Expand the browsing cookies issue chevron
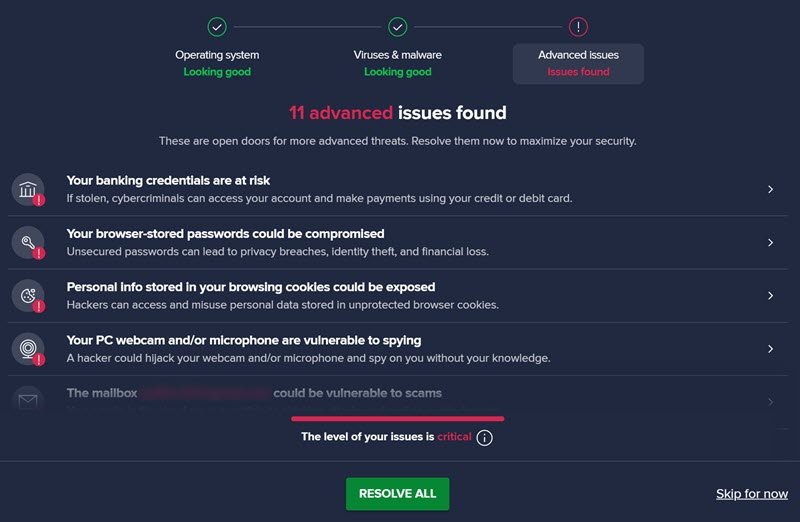Screen dimensions: 800x522 [x=770, y=295]
